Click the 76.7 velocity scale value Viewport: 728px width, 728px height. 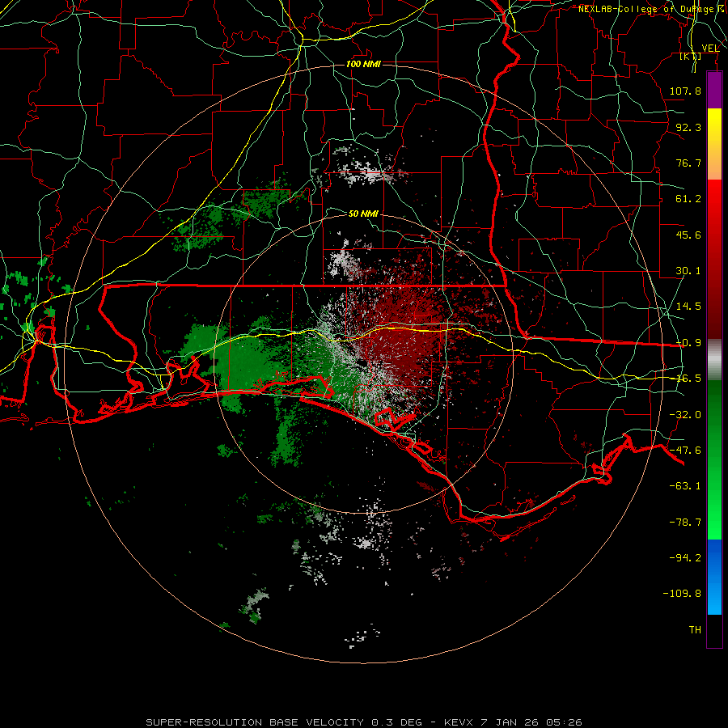tap(688, 163)
